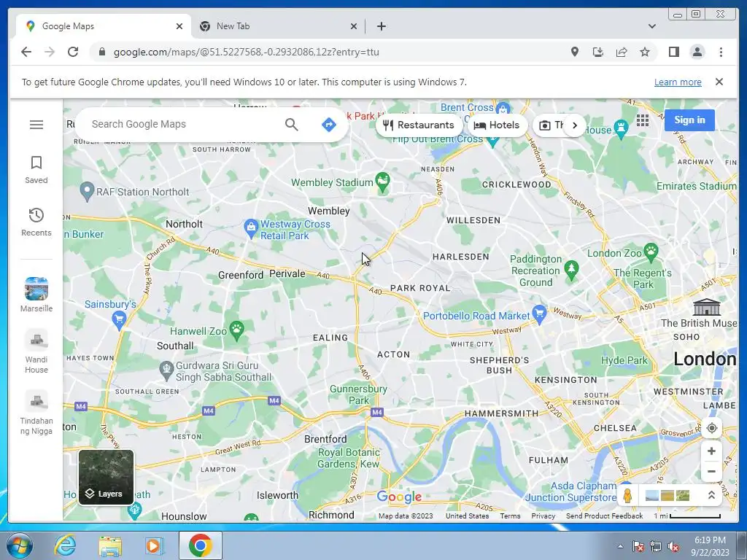
Task: Show more category chips with arrow
Action: click(575, 125)
